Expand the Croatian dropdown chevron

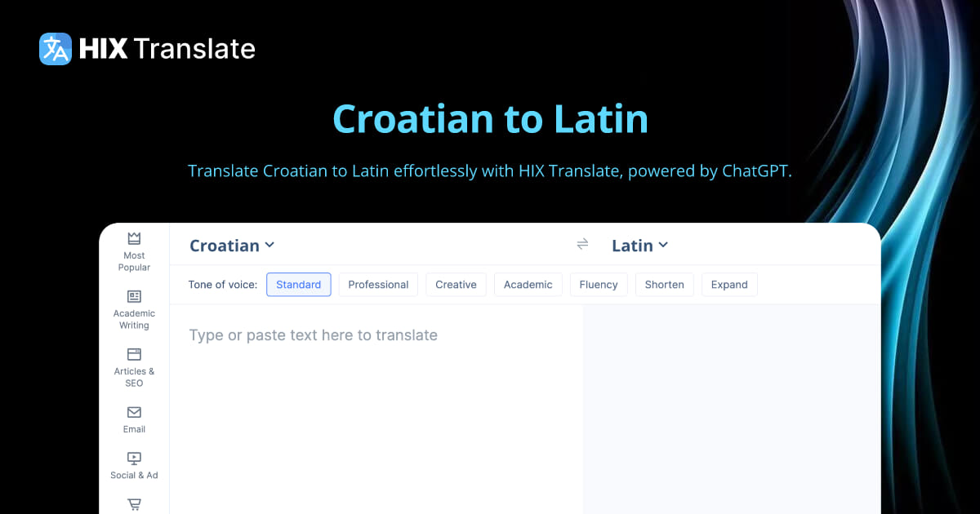[x=270, y=245]
